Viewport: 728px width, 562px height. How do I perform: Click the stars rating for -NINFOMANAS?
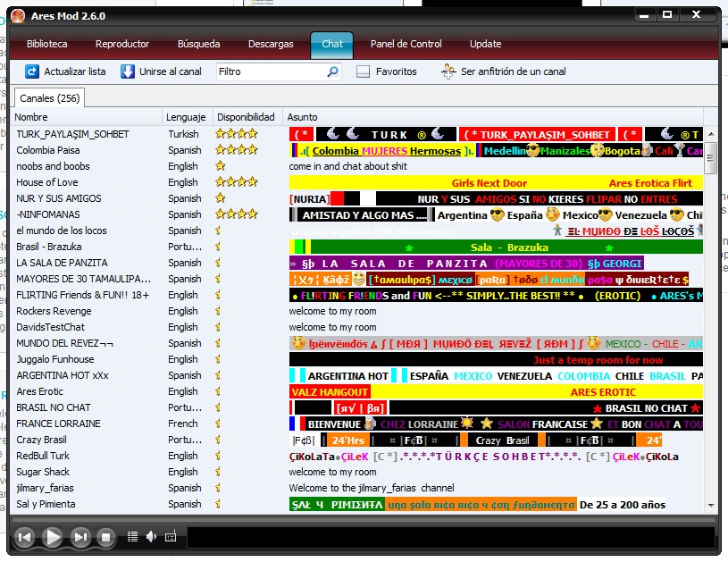pyautogui.click(x=237, y=214)
